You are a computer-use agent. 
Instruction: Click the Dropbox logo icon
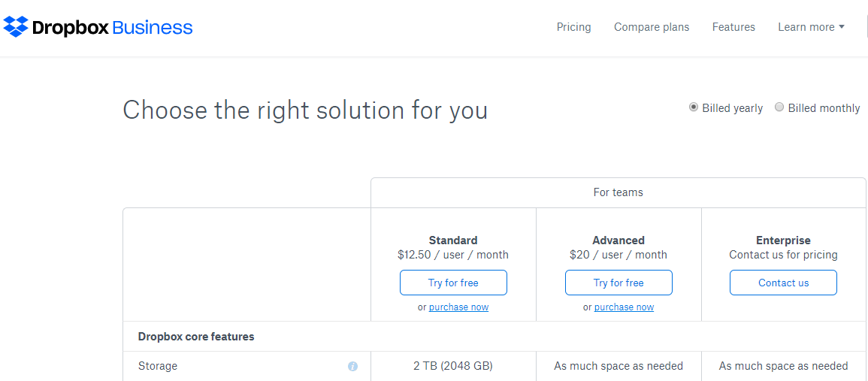click(16, 26)
